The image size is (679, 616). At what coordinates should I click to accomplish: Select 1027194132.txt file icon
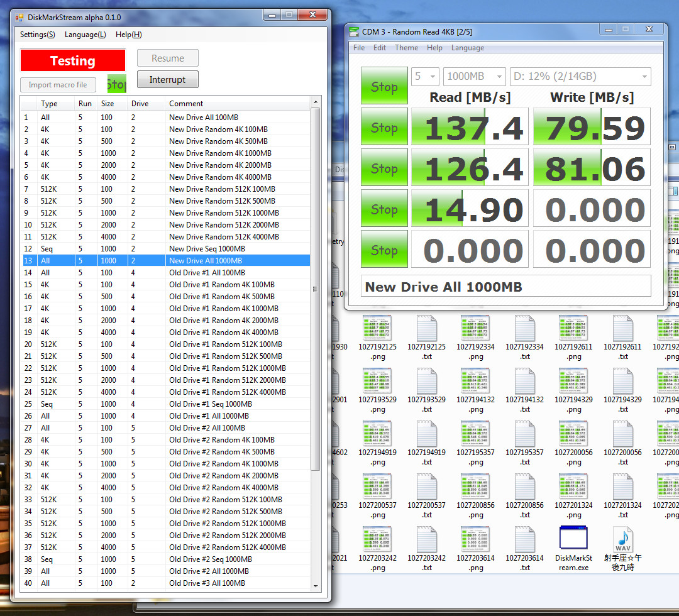coord(524,381)
